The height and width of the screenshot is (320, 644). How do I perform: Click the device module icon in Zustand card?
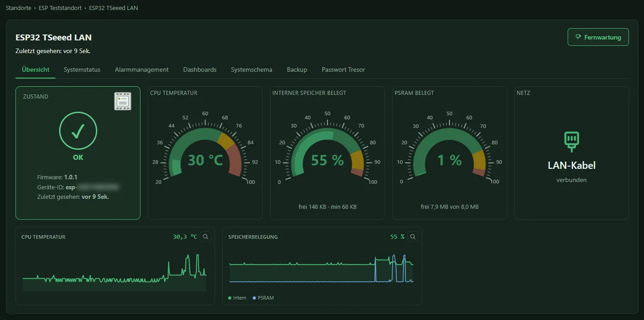click(123, 101)
